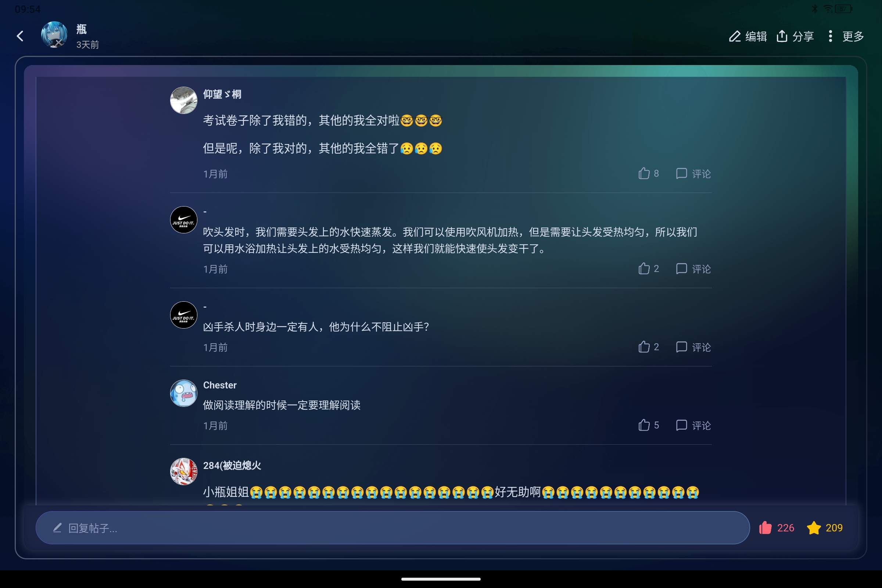Image resolution: width=882 pixels, height=588 pixels.
Task: Open 评论 on Chester's comment
Action: (x=693, y=425)
